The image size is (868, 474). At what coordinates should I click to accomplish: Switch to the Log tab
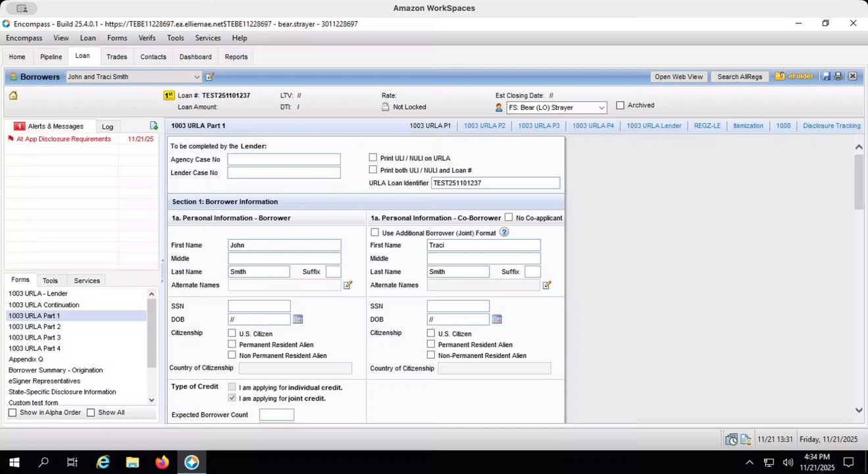pyautogui.click(x=107, y=126)
